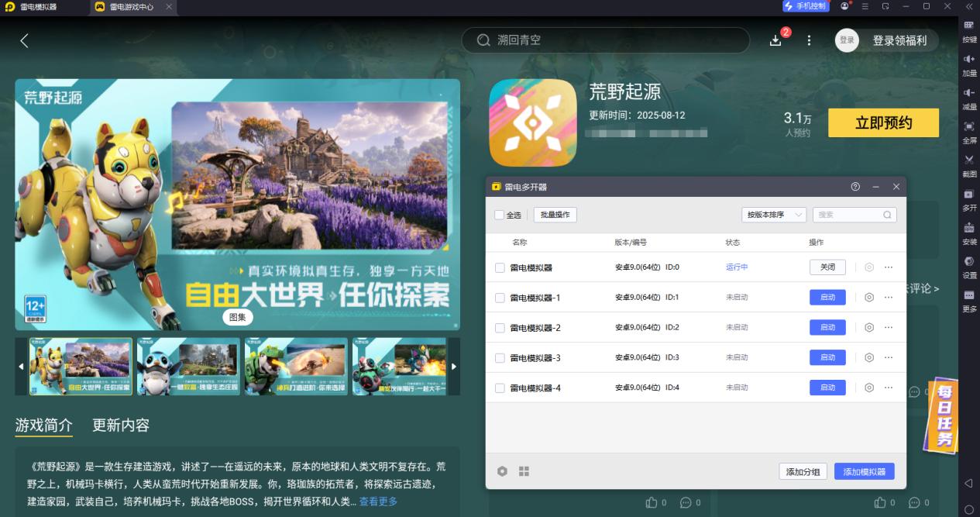Click the 搜索 field in multi-opener
This screenshot has height=517, width=980.
(855, 215)
